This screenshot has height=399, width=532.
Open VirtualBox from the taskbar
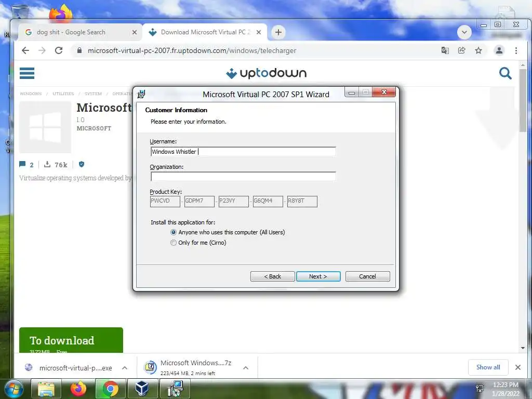142,389
